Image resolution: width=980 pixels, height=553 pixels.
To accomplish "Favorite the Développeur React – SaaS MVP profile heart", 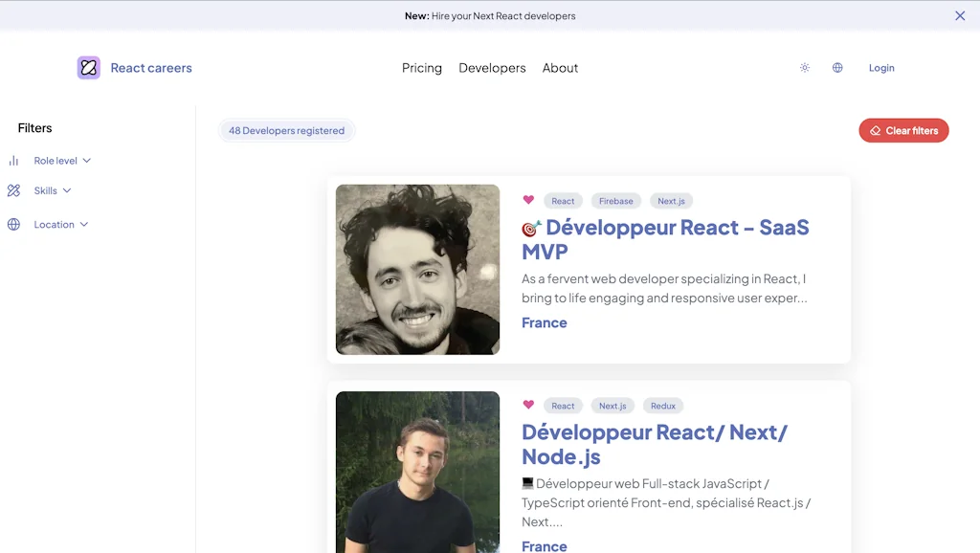I will [x=528, y=200].
